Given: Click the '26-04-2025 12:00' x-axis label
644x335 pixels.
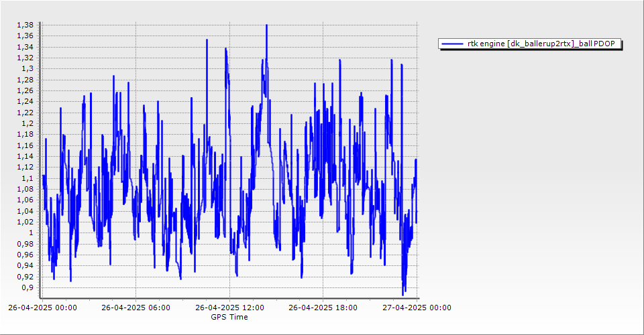Looking at the screenshot, I should [229, 308].
